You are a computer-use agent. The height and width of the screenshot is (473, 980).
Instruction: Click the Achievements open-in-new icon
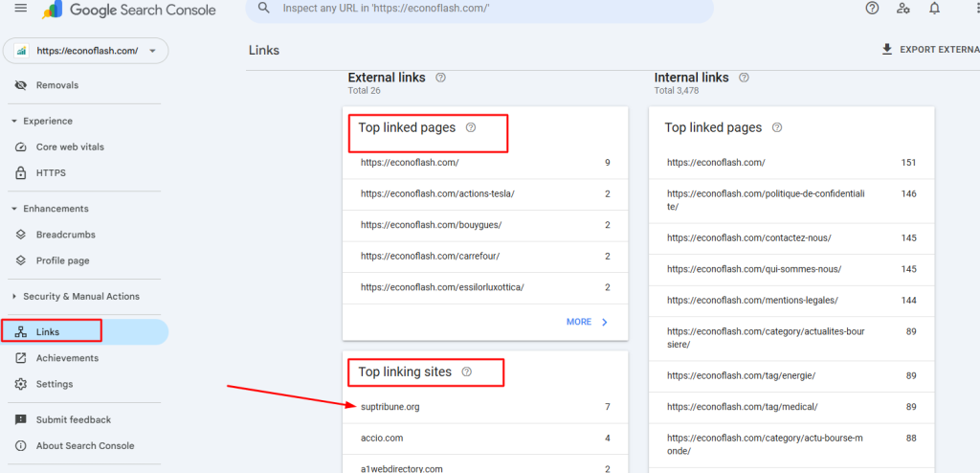pos(21,358)
